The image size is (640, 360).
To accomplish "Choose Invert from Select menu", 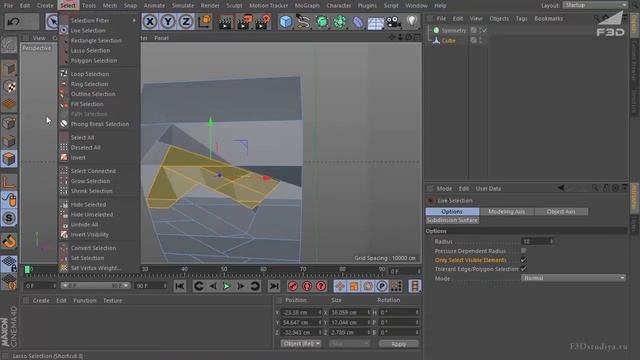I will (x=78, y=158).
